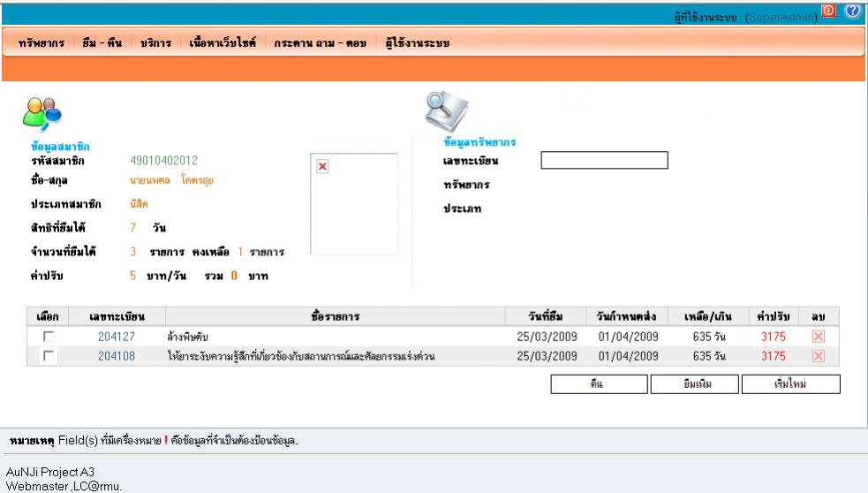Click the red logout icon in header
The image size is (868, 493).
(x=828, y=11)
